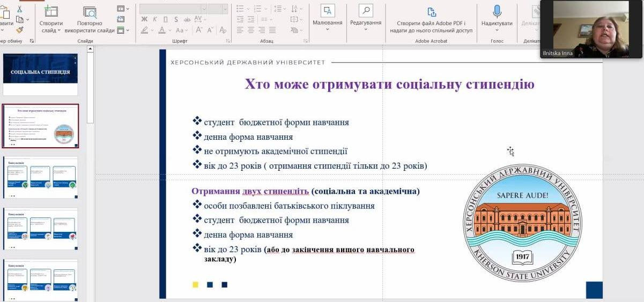Decrease the list indent level

point(241,20)
